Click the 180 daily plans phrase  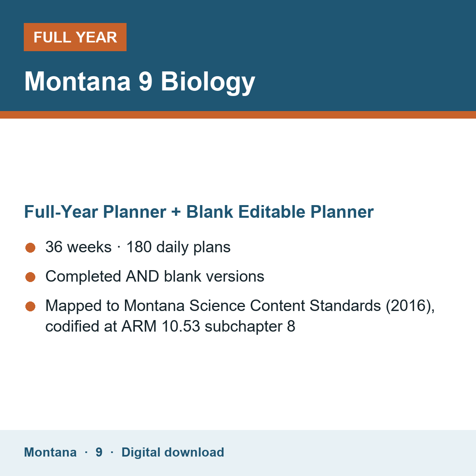coord(178,247)
